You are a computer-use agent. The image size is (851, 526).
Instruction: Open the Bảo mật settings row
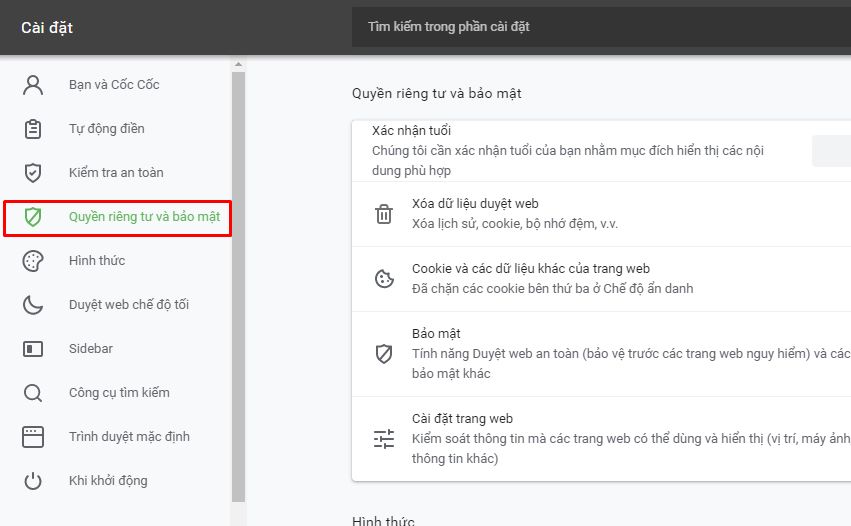point(601,354)
